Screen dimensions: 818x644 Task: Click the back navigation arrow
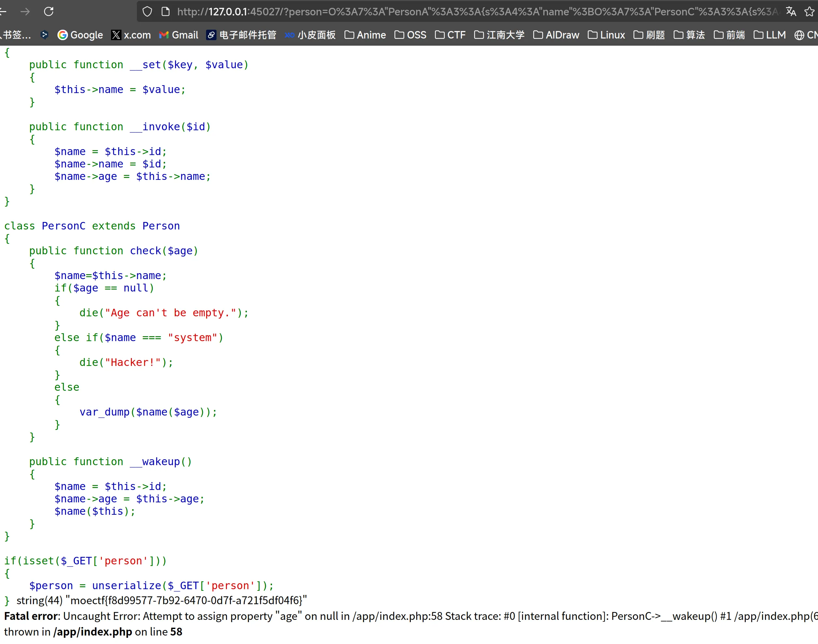tap(3, 12)
